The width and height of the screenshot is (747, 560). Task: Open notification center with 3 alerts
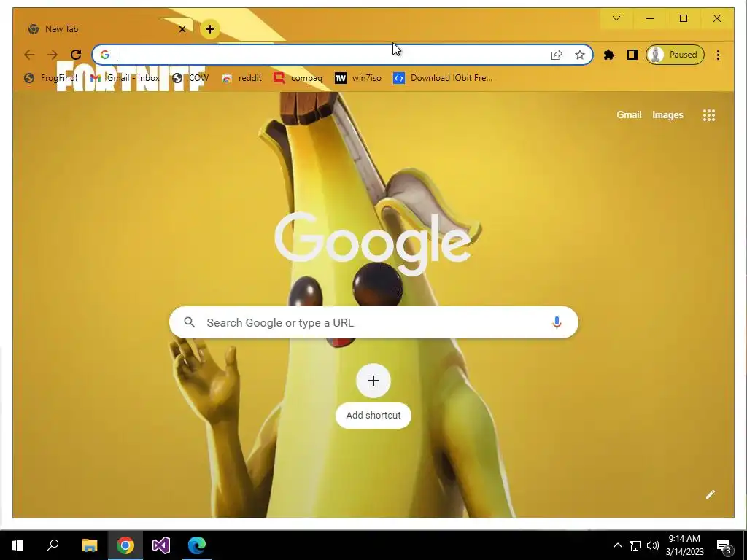[724, 547]
